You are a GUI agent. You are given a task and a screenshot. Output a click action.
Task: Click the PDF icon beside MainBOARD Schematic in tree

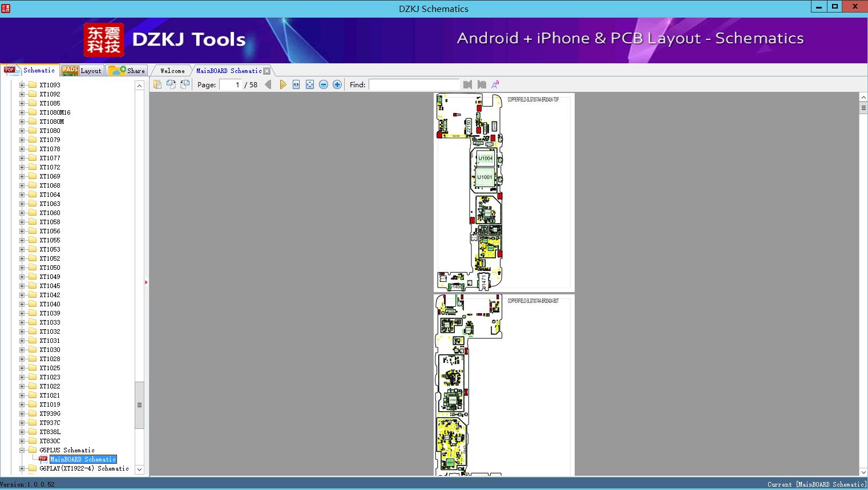pos(43,459)
